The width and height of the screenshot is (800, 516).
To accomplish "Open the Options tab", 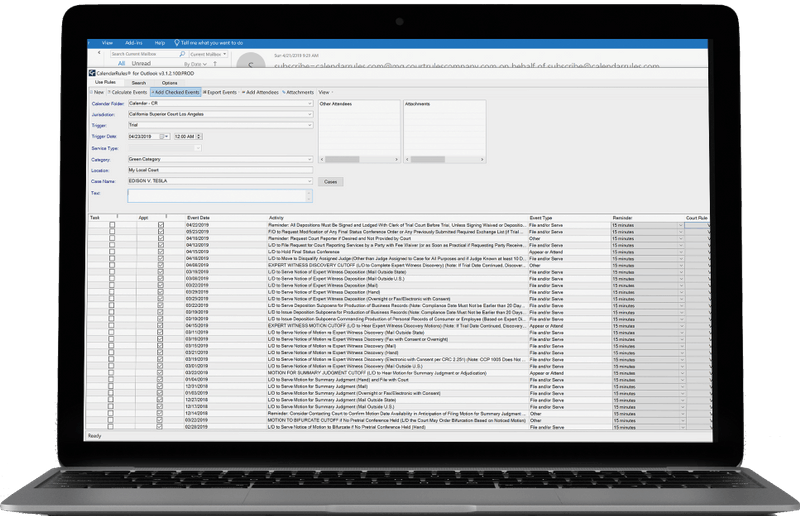I will click(x=170, y=82).
